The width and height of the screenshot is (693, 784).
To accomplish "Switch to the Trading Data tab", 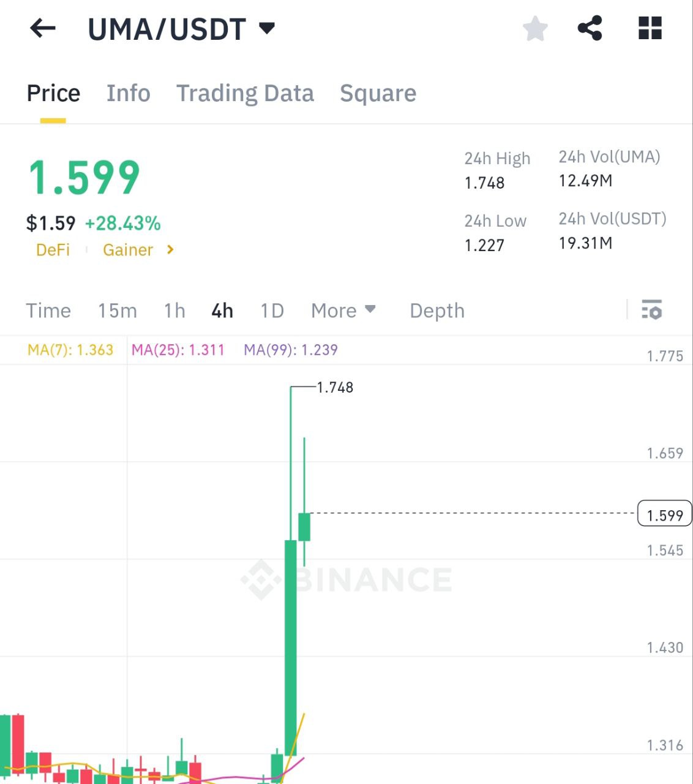I will click(x=245, y=94).
